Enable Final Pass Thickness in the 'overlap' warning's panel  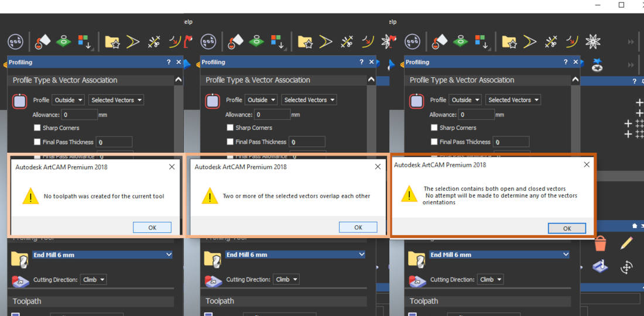coord(230,142)
